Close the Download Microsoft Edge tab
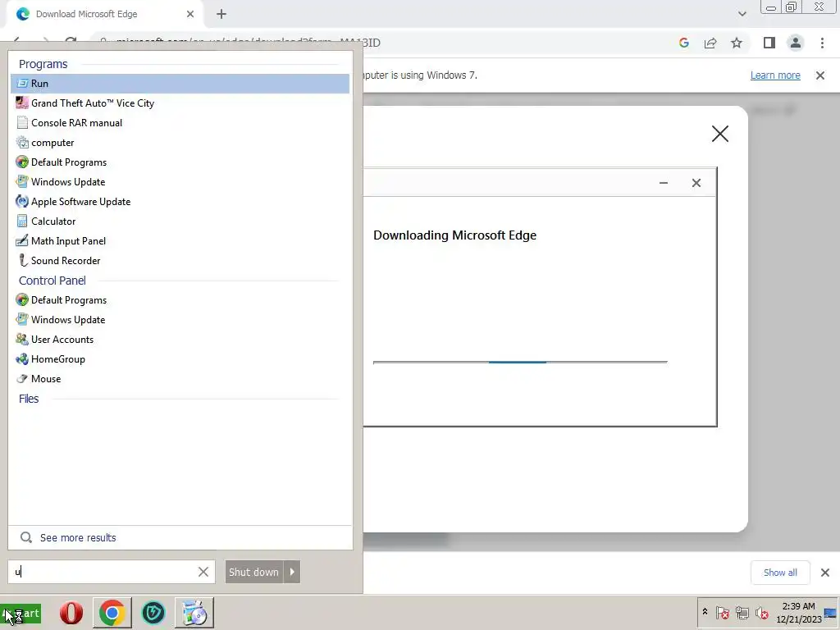 [x=190, y=14]
